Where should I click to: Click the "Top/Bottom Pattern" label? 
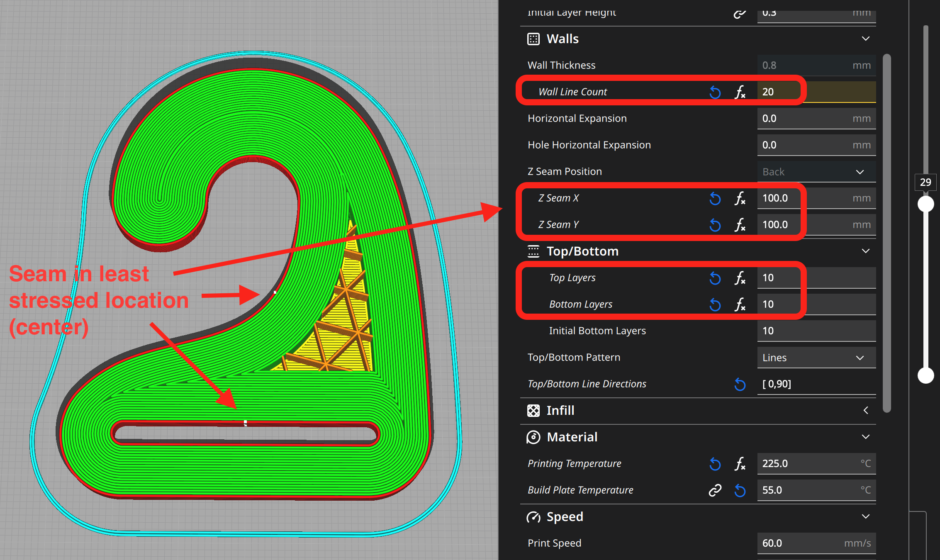click(x=574, y=358)
